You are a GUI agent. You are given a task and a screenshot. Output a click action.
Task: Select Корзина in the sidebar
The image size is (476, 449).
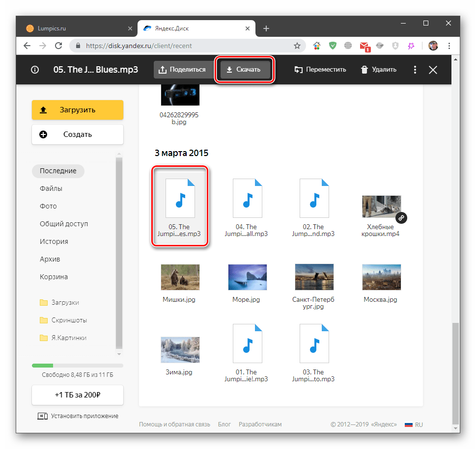pos(54,277)
